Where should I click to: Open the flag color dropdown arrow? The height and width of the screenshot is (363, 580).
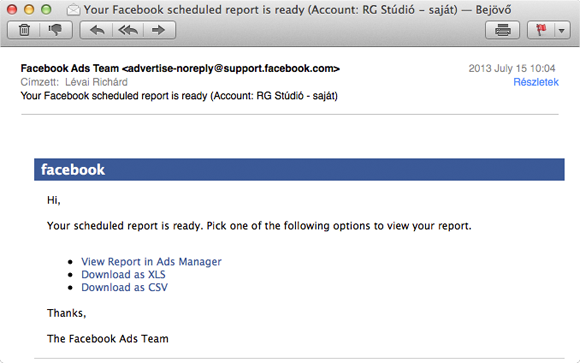(562, 30)
